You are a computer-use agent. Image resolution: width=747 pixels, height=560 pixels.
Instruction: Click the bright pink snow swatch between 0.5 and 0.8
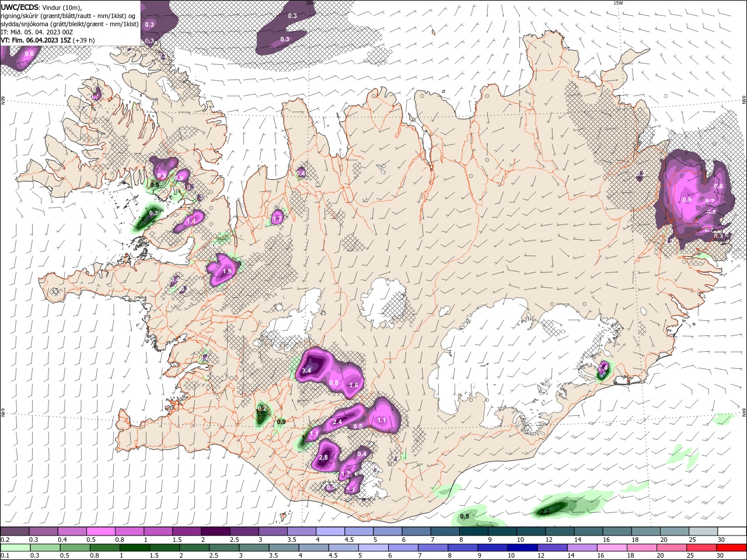101,531
